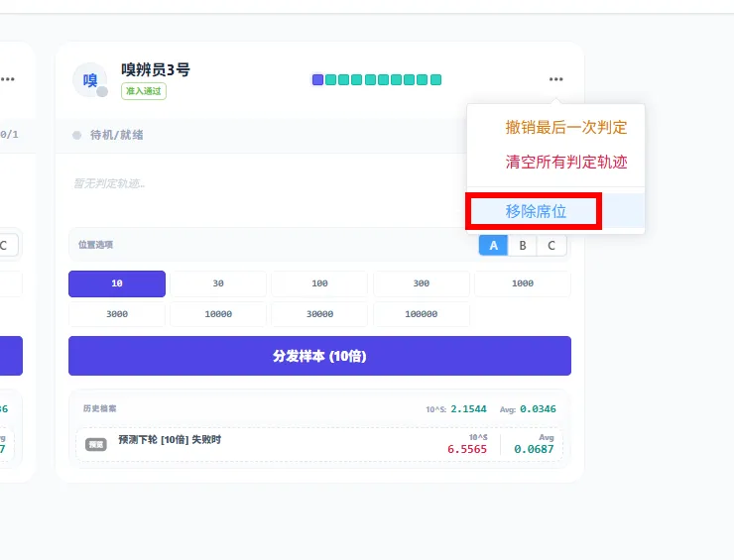Screen dimensions: 734x560
Task: Click the 0.0687 Avg value
Action: 534,449
